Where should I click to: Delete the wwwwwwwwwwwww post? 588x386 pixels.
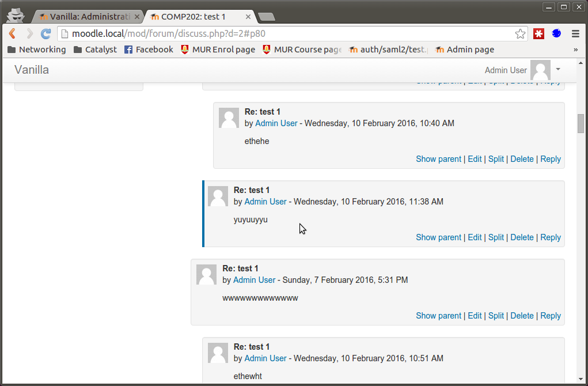(x=522, y=316)
